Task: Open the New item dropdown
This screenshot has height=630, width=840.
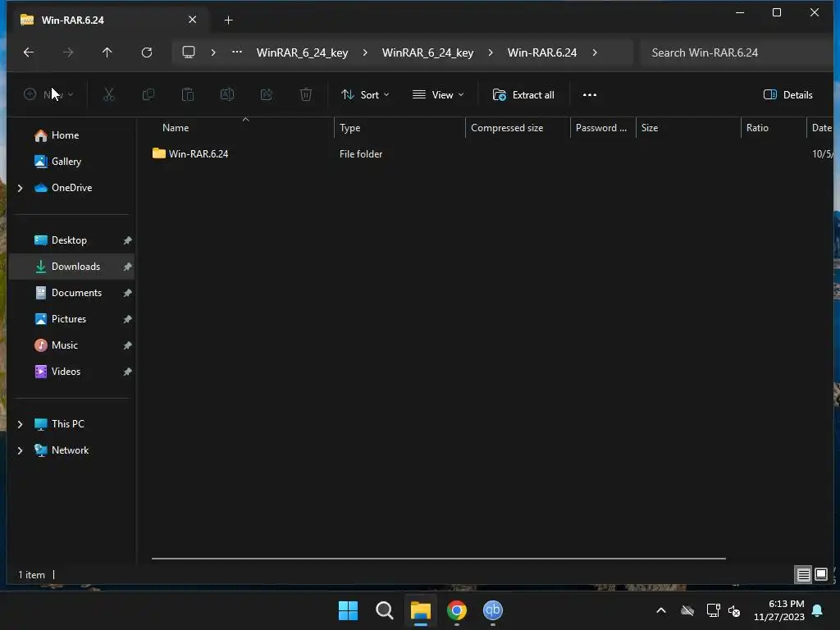Action: coord(48,95)
